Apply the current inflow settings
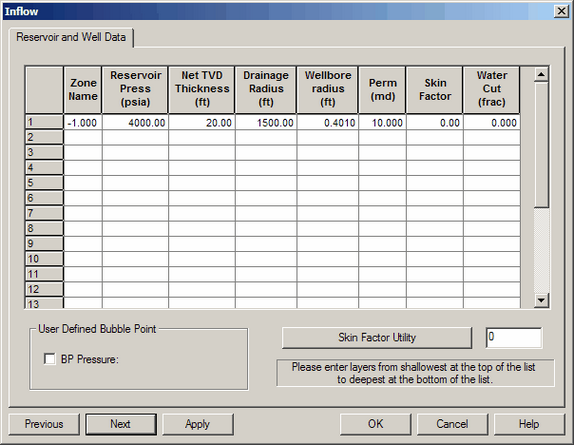Screen dimensions: 574x445 click(x=198, y=424)
